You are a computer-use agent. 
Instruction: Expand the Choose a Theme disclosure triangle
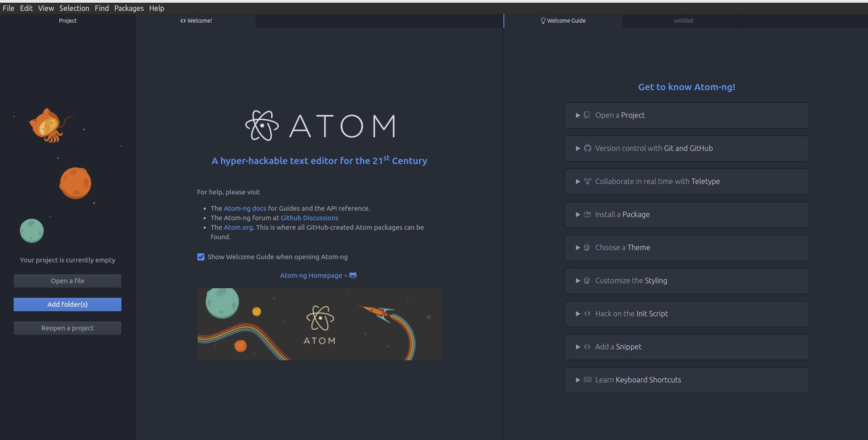tap(578, 247)
